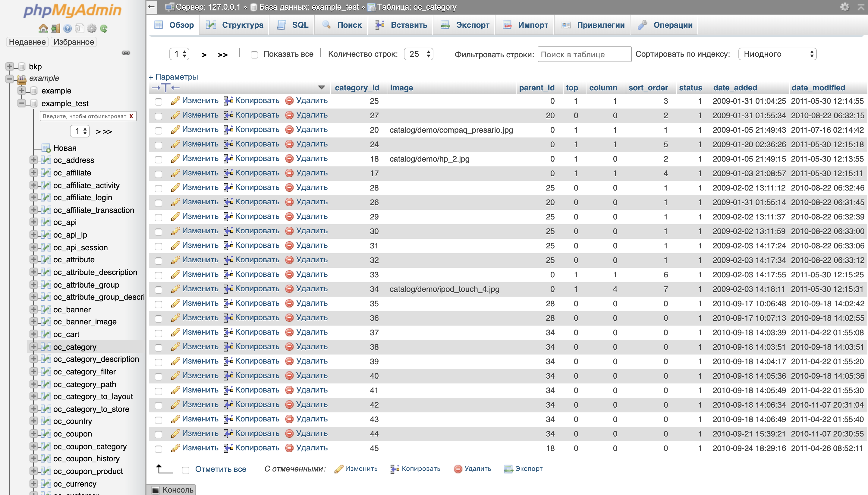The width and height of the screenshot is (868, 495).
Task: Open sidebar table page number dropdown
Action: (x=80, y=131)
